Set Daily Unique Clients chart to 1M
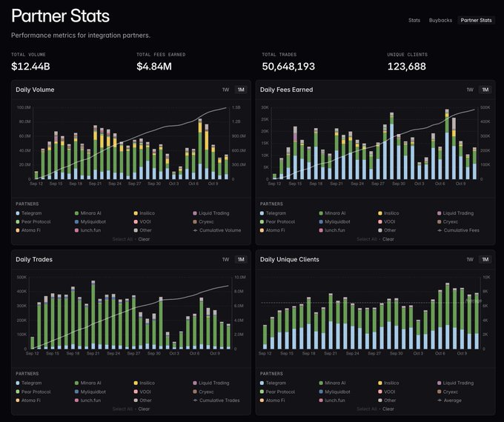The width and height of the screenshot is (504, 422). point(485,260)
